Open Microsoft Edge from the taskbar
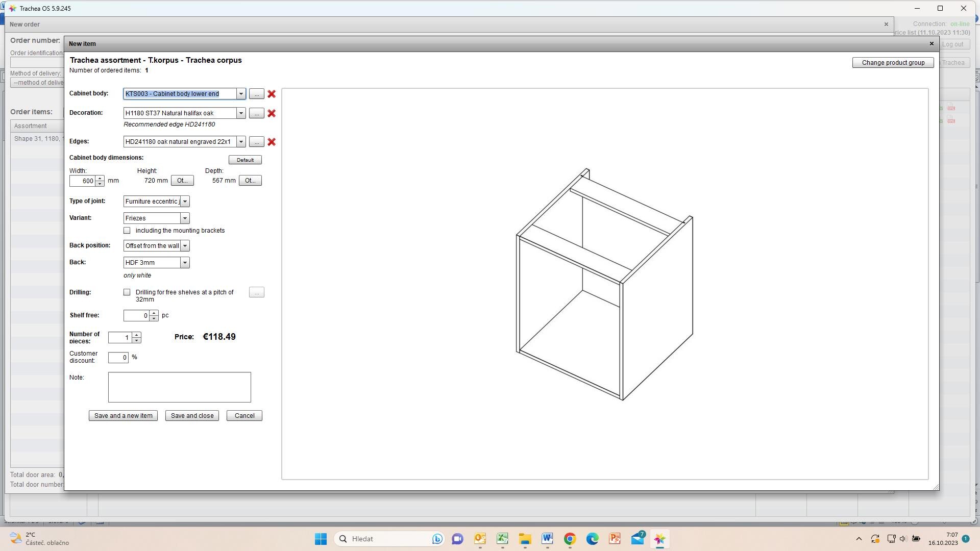980x551 pixels. [x=592, y=539]
